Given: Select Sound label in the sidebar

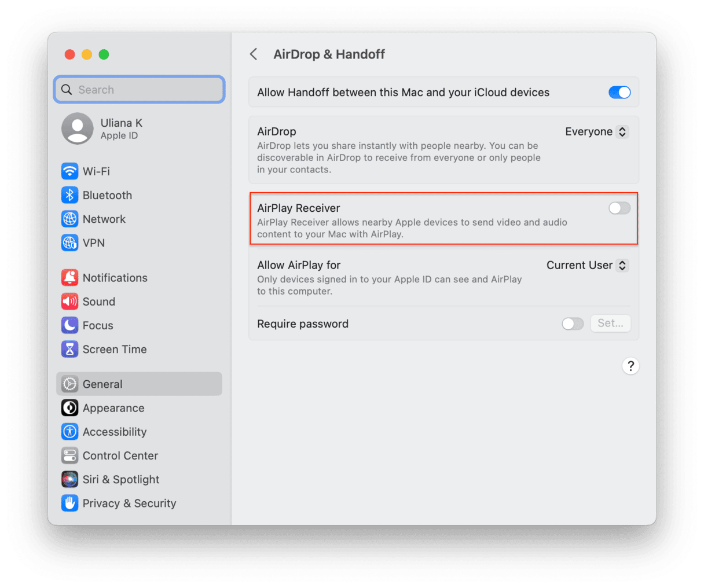Looking at the screenshot, I should click(99, 302).
